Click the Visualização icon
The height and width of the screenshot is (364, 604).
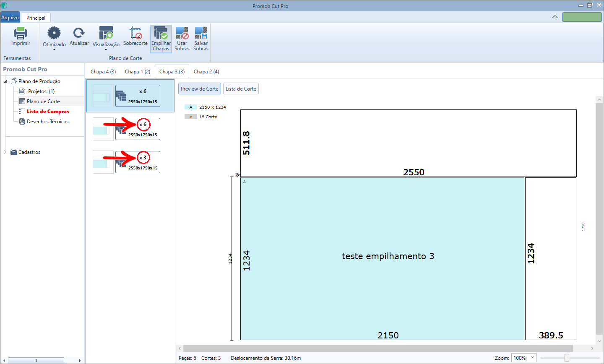(106, 33)
